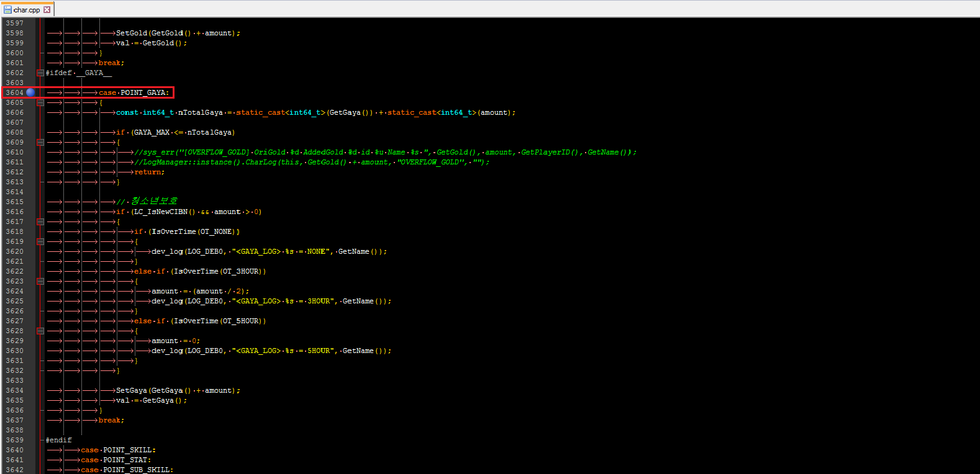Click the case POINT_SKILL line

[x=118, y=450]
